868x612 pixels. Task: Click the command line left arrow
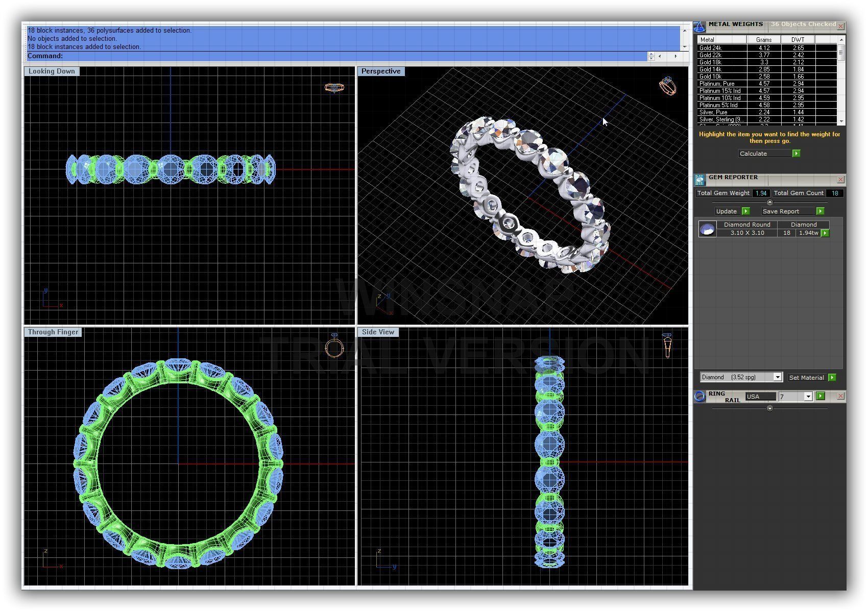pos(660,56)
